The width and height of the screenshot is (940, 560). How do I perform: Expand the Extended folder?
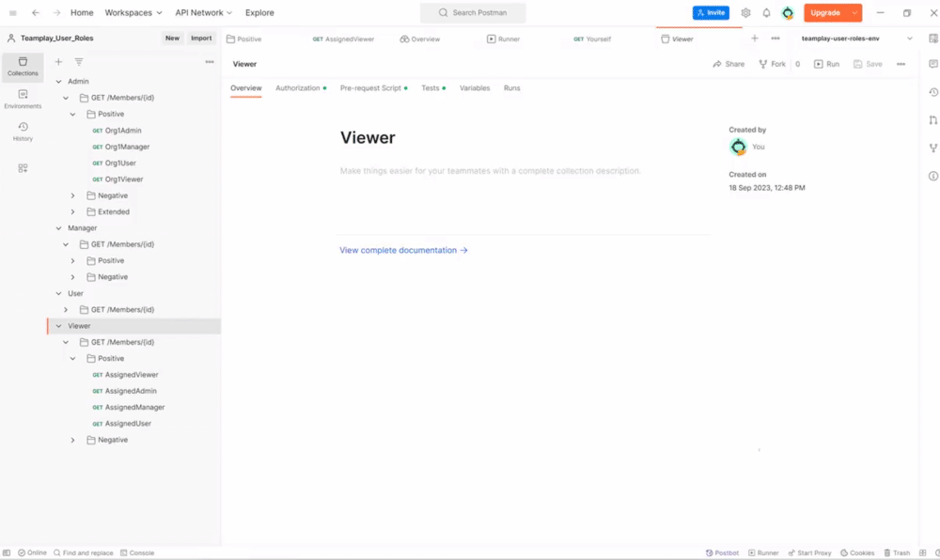click(72, 212)
